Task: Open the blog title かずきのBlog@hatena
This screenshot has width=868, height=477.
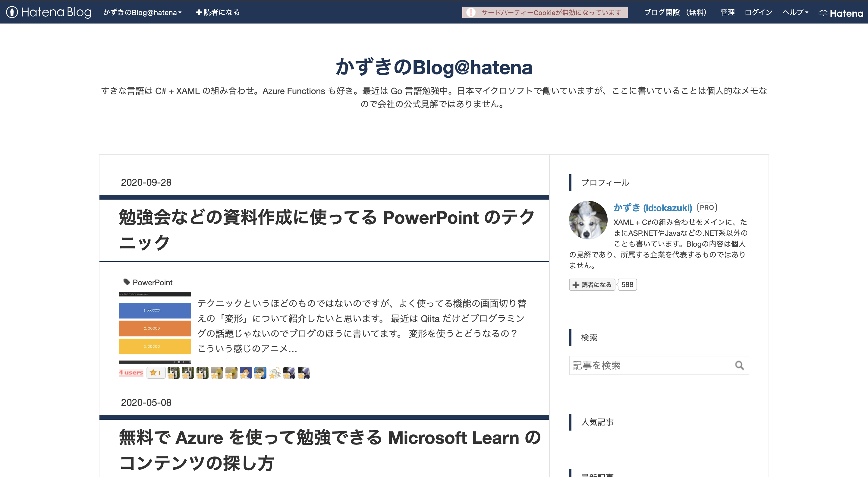Action: (x=434, y=67)
